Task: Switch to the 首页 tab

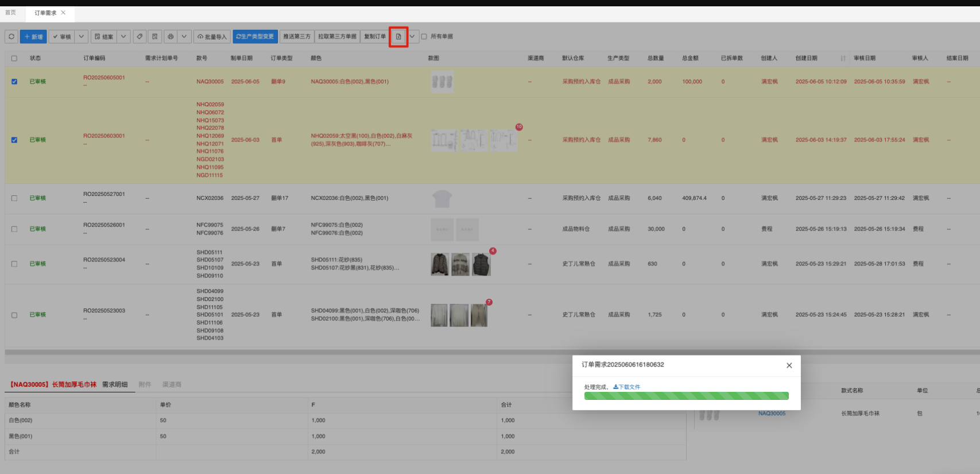Action: [x=11, y=13]
